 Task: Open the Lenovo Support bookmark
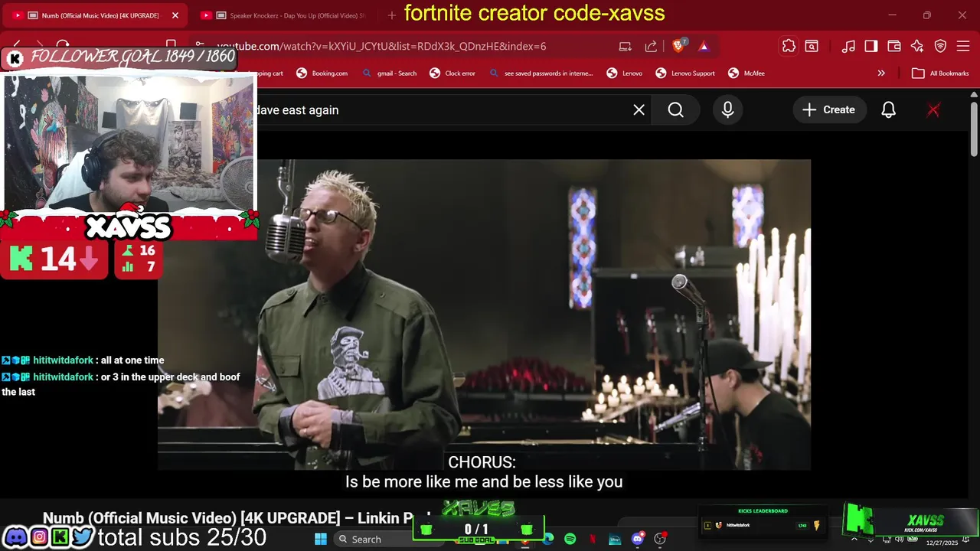click(685, 73)
